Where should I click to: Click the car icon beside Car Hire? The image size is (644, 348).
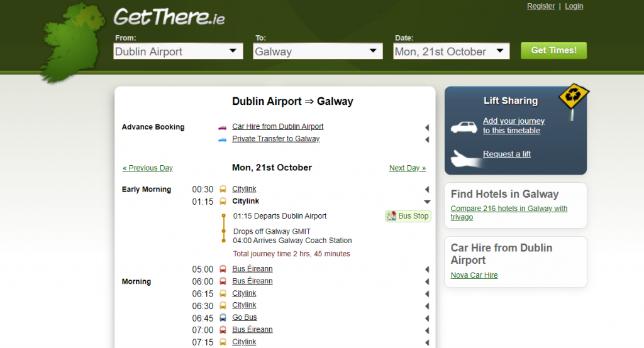tap(222, 128)
